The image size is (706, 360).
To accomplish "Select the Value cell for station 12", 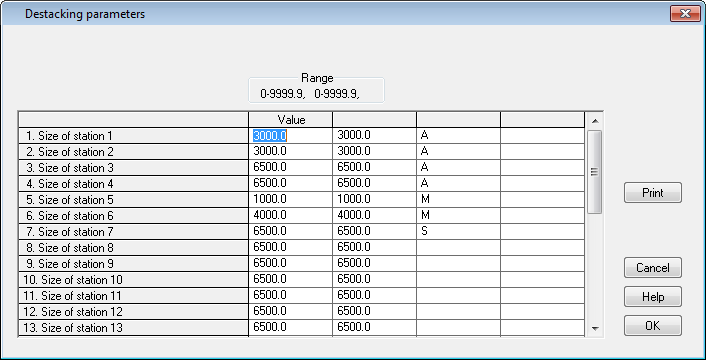I will click(x=290, y=311).
